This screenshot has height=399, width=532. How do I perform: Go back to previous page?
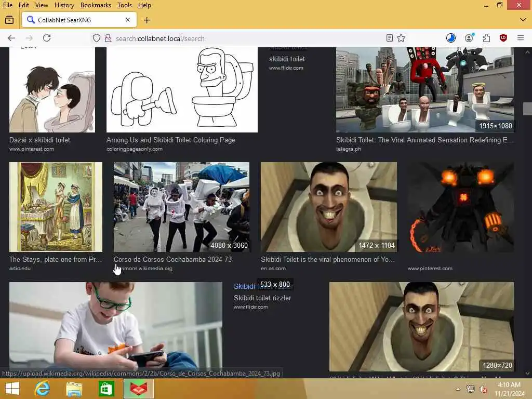tap(11, 38)
